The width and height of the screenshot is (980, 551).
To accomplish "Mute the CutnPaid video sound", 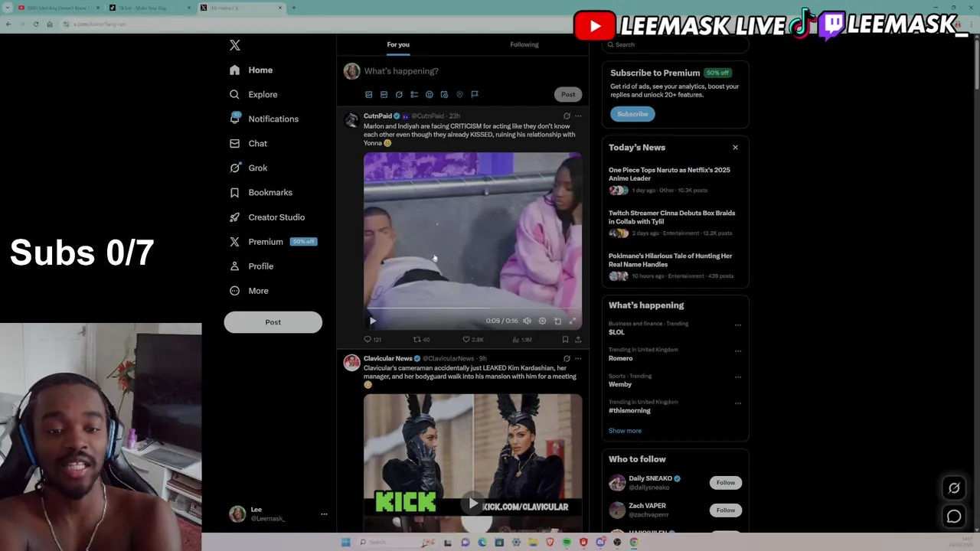I will 527,321.
